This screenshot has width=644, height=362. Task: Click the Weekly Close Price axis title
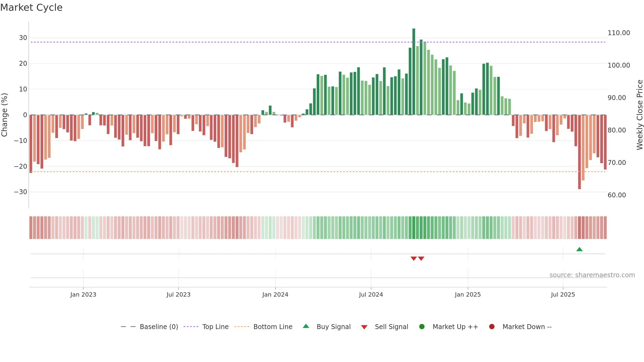(640, 115)
